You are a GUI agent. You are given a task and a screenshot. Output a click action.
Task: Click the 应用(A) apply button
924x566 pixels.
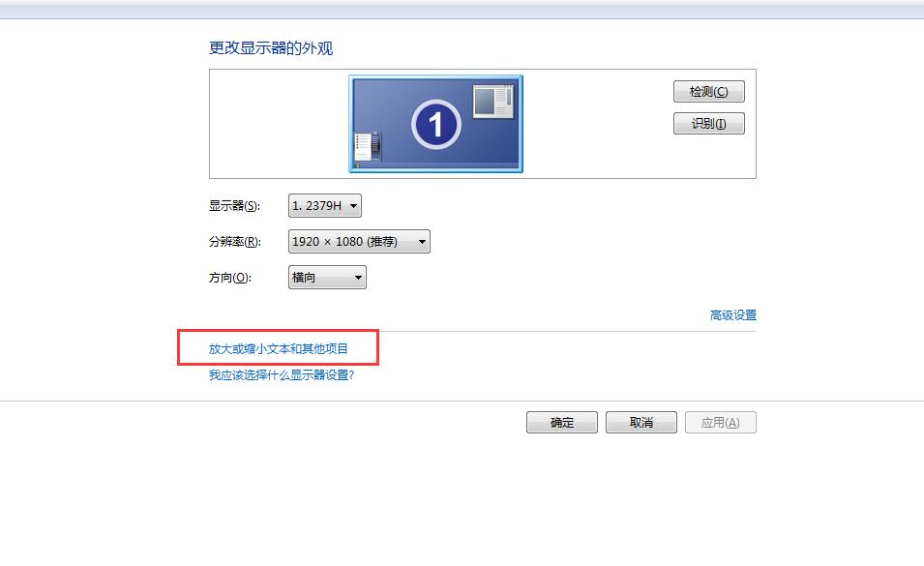[x=720, y=422]
